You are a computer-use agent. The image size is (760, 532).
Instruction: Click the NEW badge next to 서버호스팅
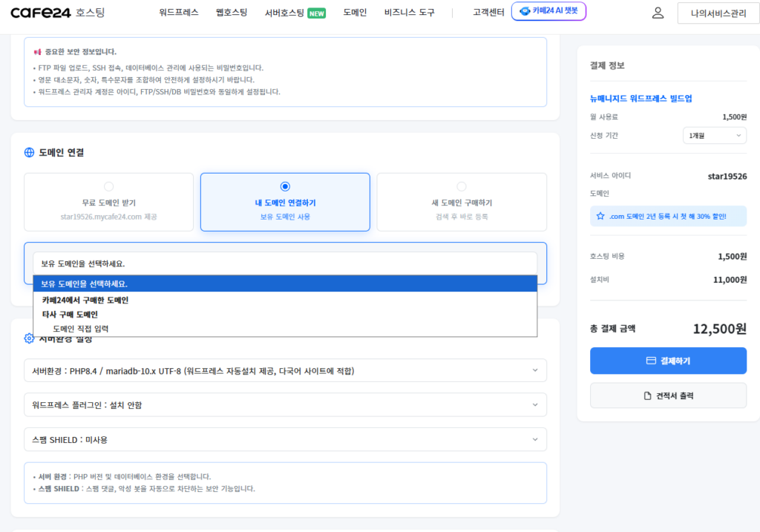pos(317,13)
